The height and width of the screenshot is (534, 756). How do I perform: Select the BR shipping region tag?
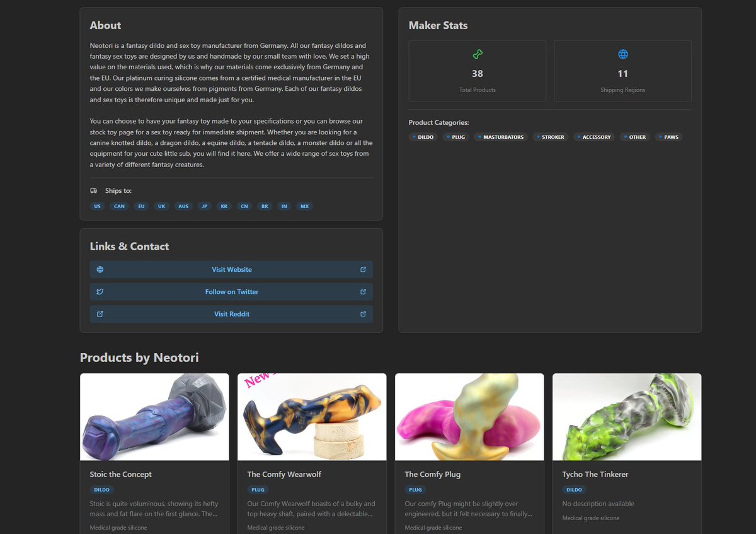(x=265, y=206)
